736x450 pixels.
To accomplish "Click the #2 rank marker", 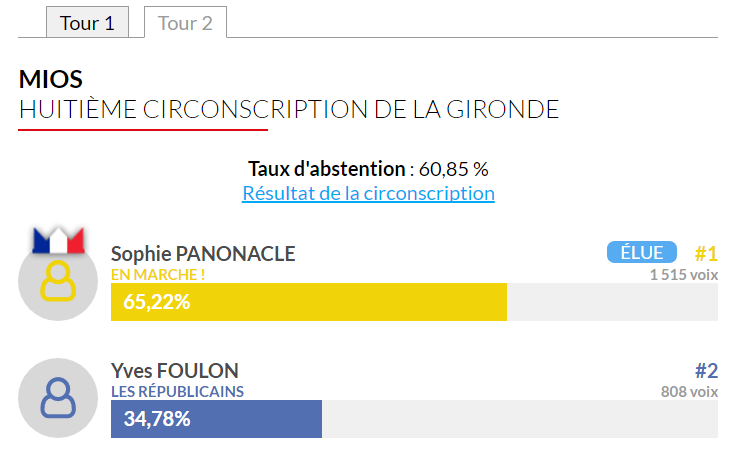I will tap(706, 371).
